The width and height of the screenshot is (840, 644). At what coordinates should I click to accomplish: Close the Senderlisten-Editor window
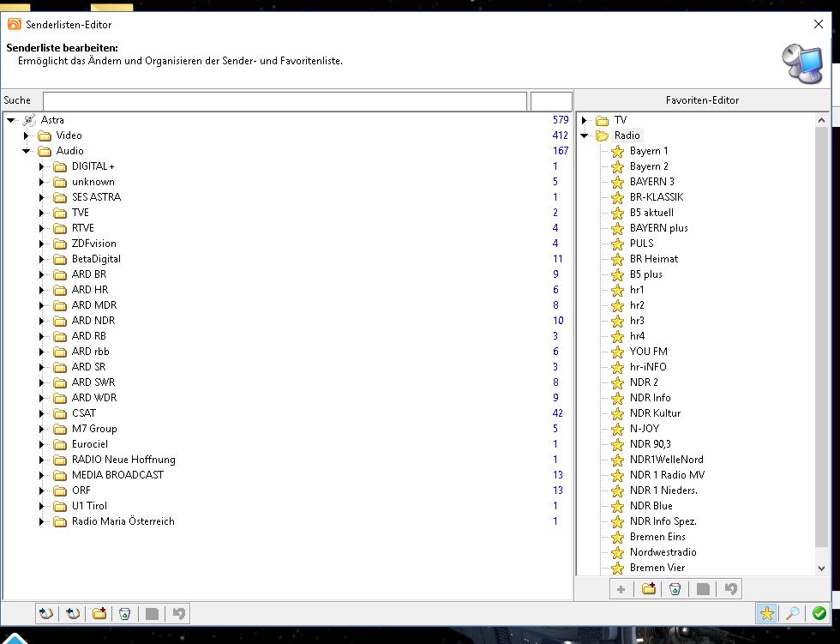tap(819, 24)
